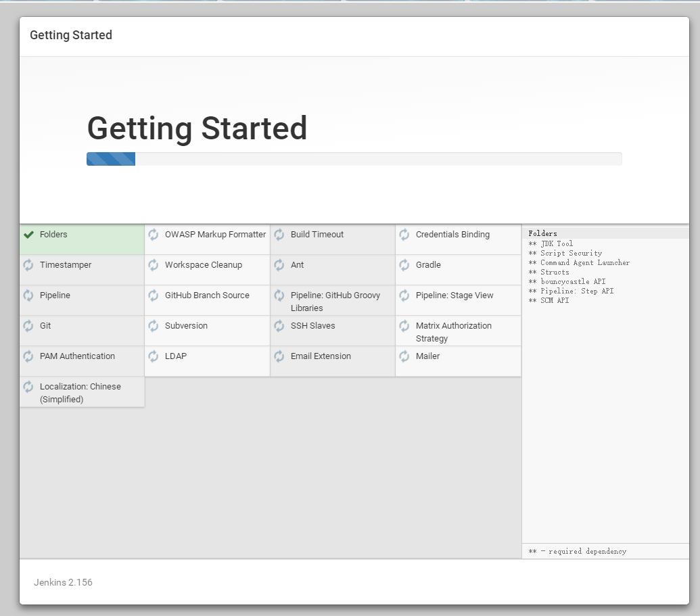
Task: Click the GitHub Branch Source plugin label
Action: (207, 295)
